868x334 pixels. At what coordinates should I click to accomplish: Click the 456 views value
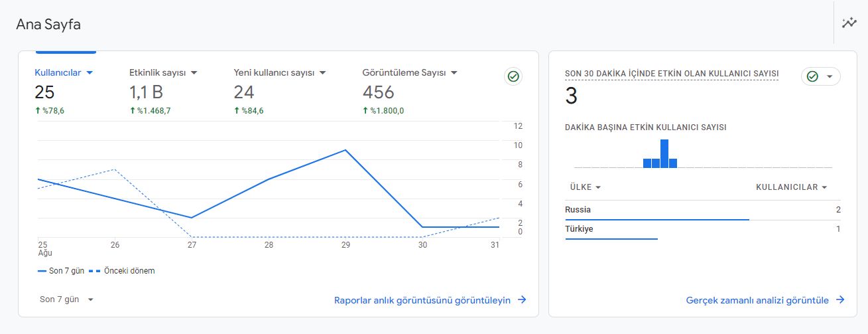[379, 92]
